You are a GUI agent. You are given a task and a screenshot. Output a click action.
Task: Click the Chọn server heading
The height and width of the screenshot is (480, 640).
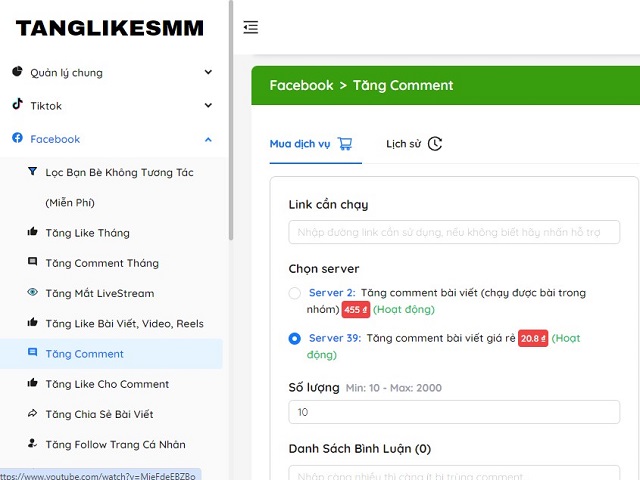click(324, 269)
